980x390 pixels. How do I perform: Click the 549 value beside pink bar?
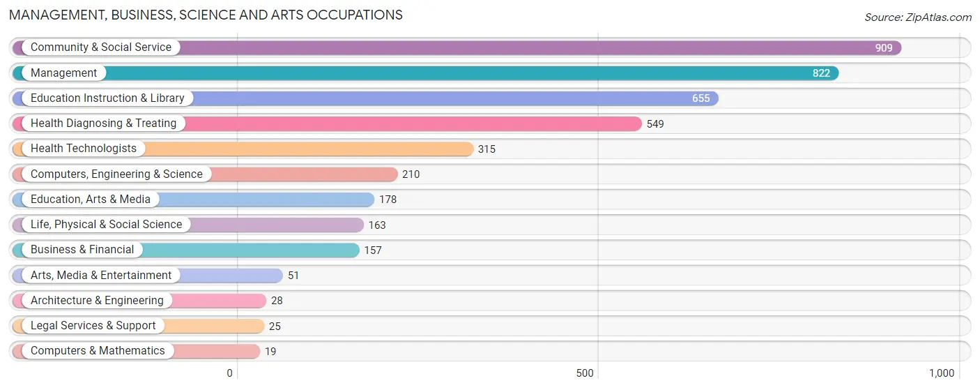click(655, 124)
